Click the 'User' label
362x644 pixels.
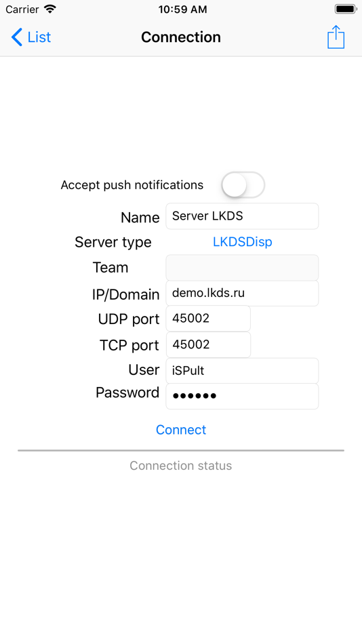[144, 370]
